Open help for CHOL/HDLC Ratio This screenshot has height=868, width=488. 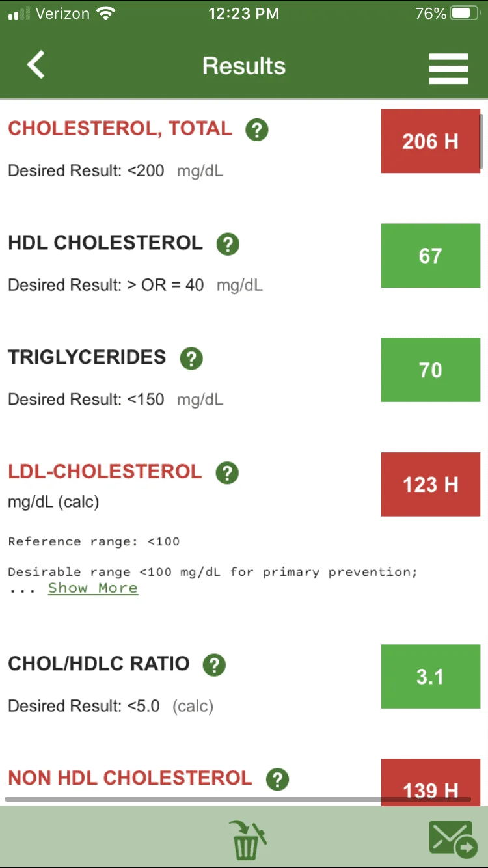214,665
